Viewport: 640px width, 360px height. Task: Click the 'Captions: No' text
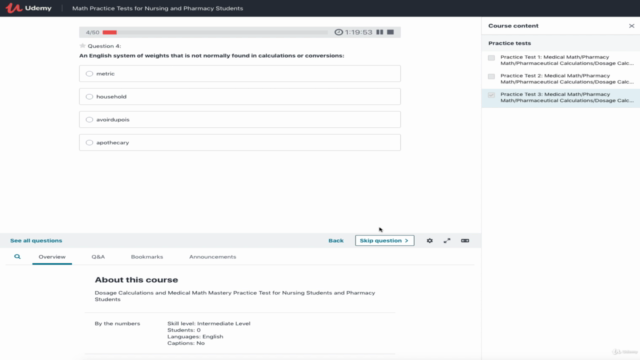point(186,343)
